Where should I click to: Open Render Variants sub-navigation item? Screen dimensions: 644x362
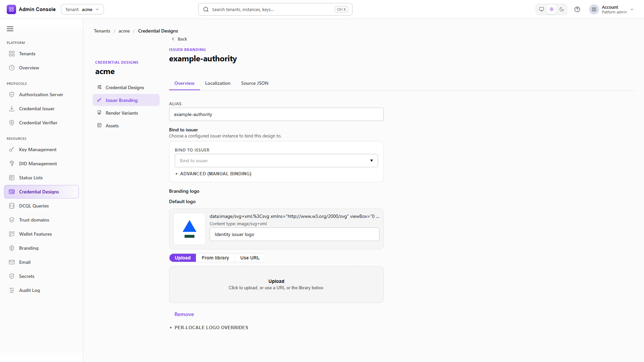point(126,113)
